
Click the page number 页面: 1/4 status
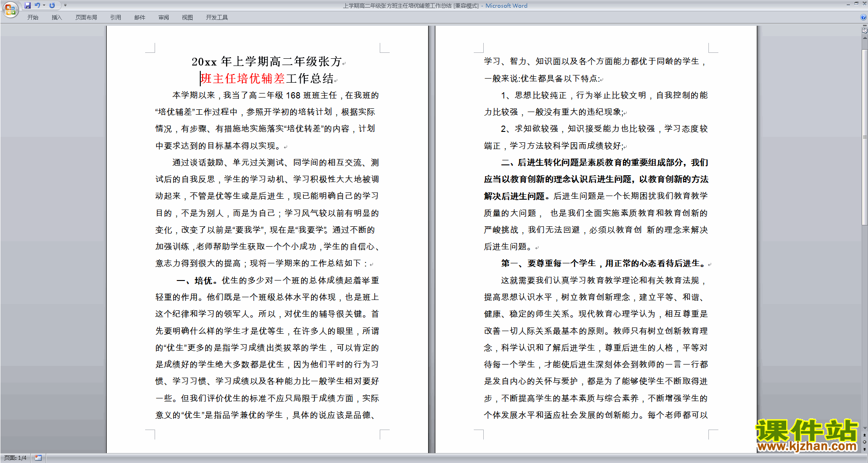(15, 458)
